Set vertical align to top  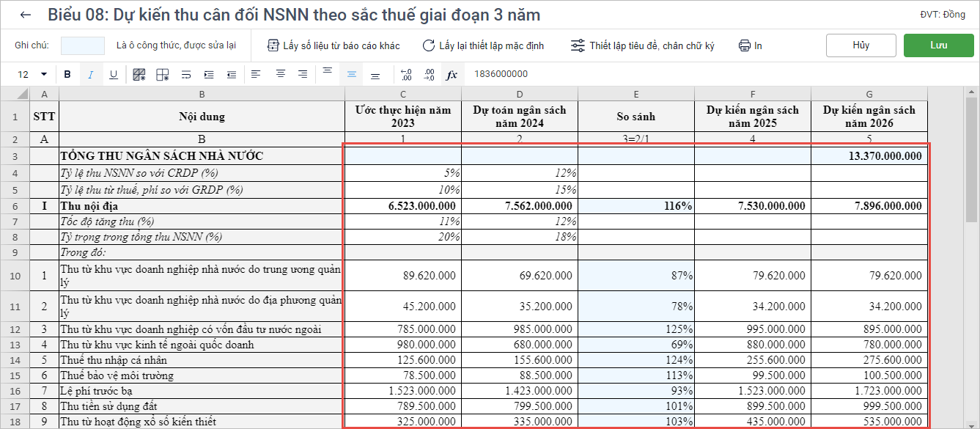328,73
